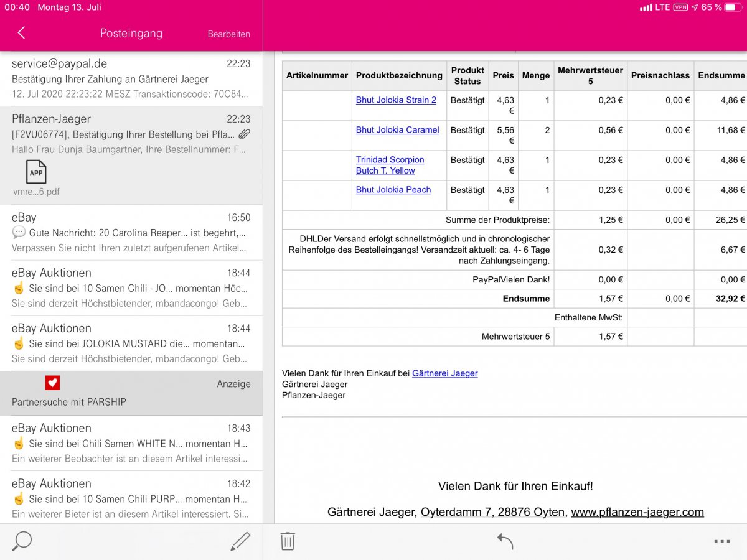This screenshot has width=747, height=560.
Task: Follow the Gärtnerei Jaeger link
Action: [x=445, y=373]
